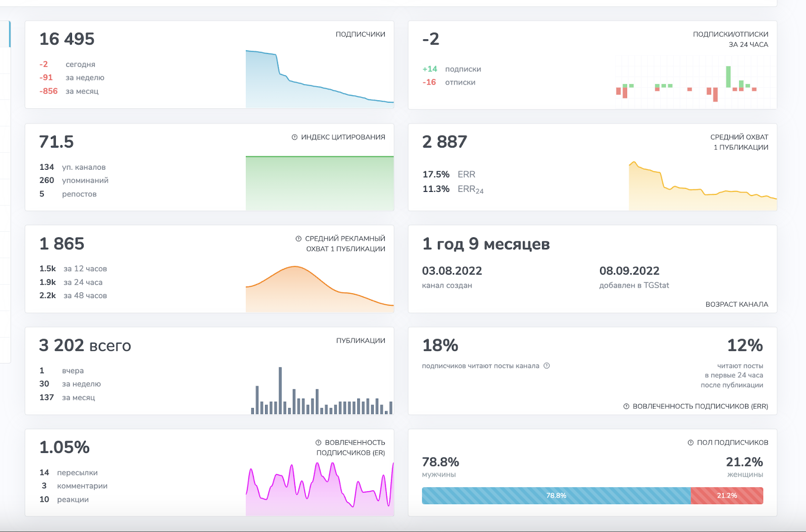Select '134' mentioning channels count
Image resolution: width=806 pixels, height=532 pixels.
tap(46, 167)
